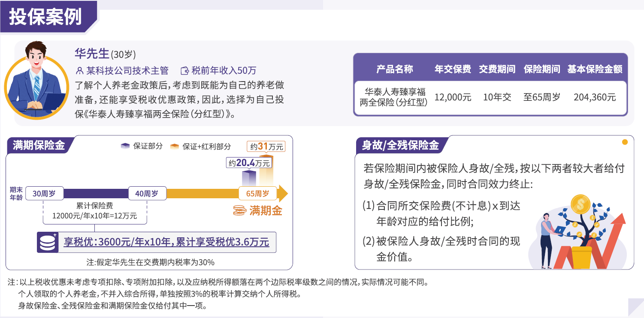Click the purple bar under 约20.4万元

pos(249,178)
